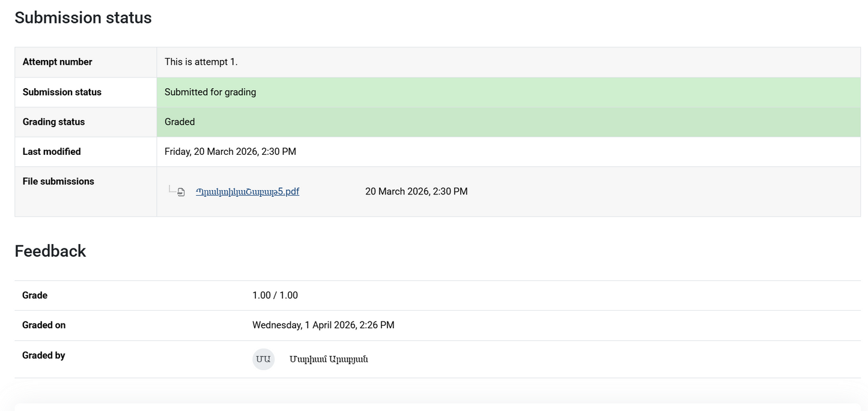Click the 'File submissions' row label

[58, 181]
